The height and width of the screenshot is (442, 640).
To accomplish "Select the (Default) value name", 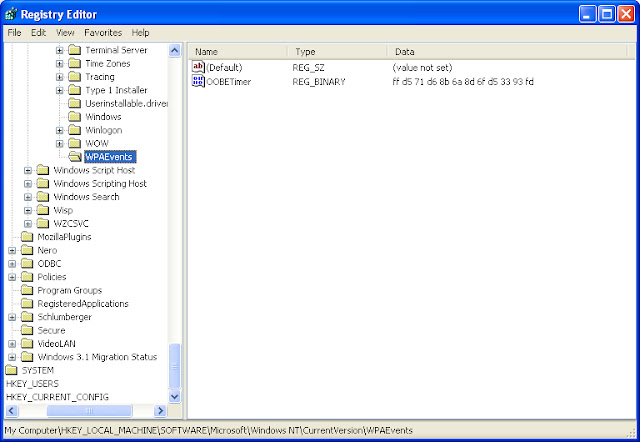I will coord(224,68).
